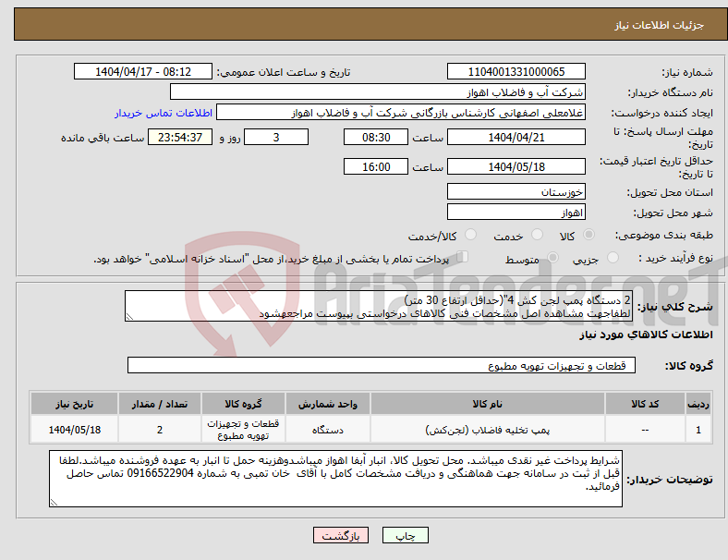Click the شماره نیاز field 1104001331000065

pos(516,71)
